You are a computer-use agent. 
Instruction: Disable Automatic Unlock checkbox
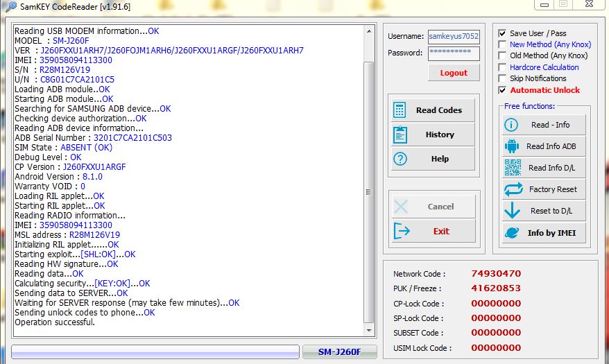(502, 90)
